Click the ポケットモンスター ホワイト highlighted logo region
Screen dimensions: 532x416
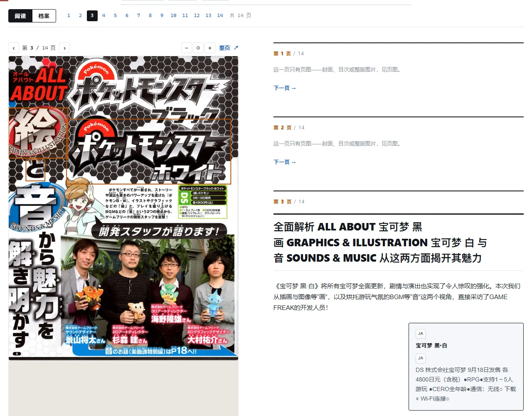149,151
